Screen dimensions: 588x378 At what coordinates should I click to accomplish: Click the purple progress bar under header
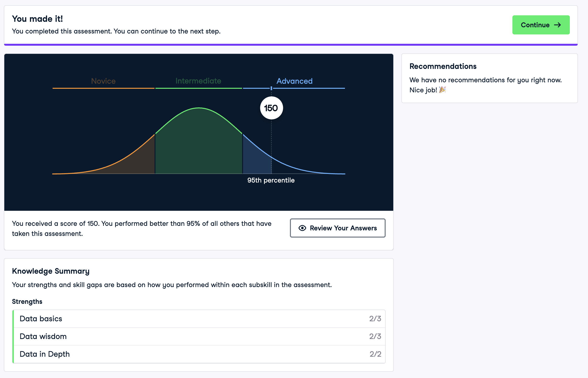click(291, 45)
